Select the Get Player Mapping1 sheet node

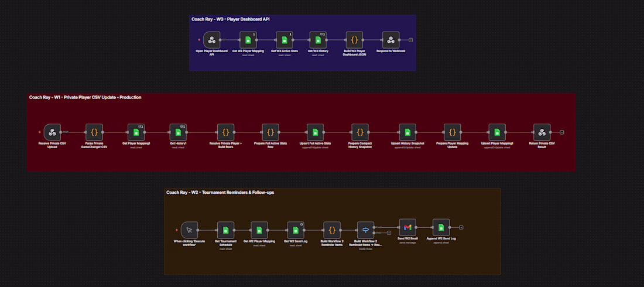click(x=136, y=132)
